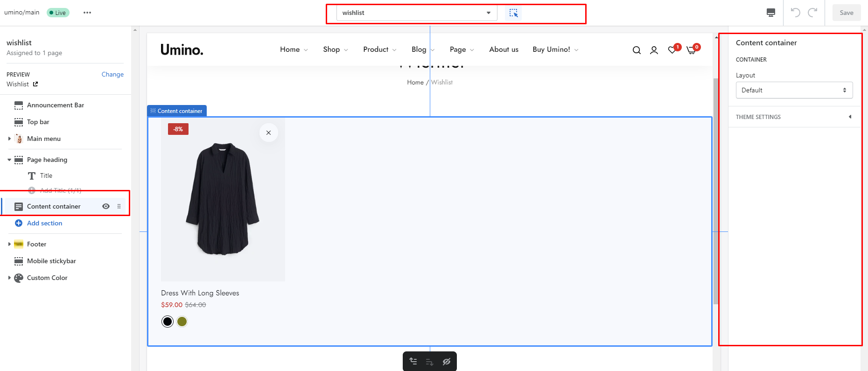Open the wishlist template dropdown

tap(416, 13)
